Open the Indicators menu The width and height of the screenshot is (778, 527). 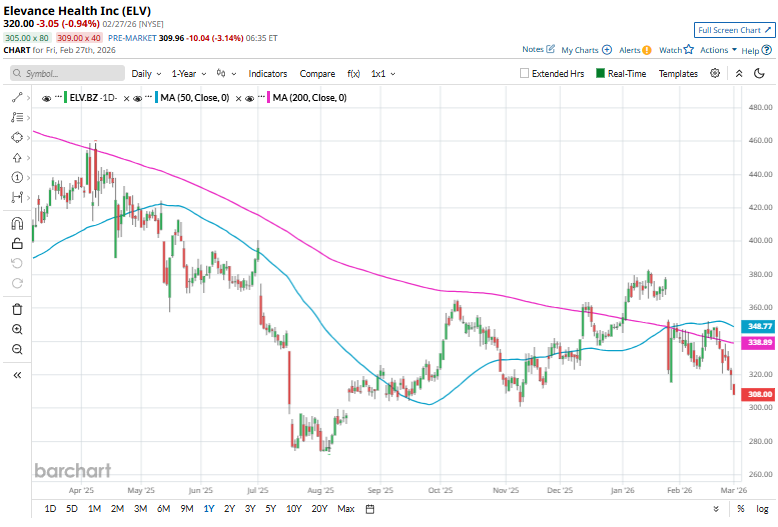tap(267, 73)
